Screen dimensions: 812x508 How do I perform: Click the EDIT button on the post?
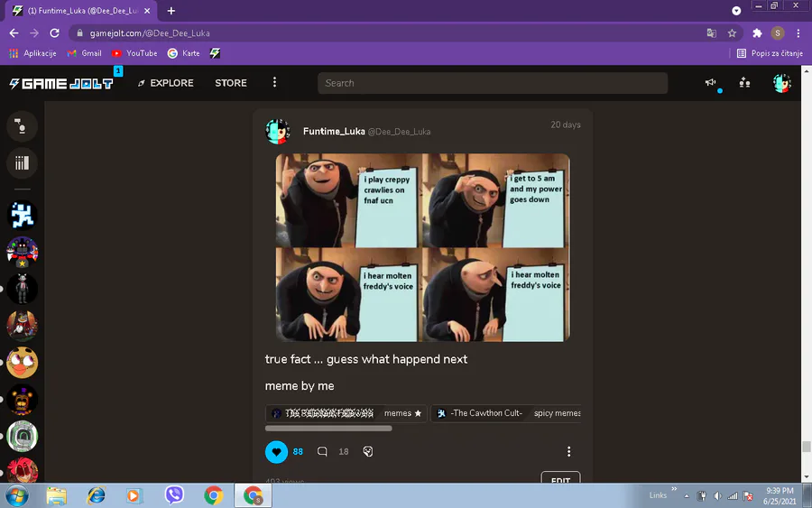coord(560,477)
